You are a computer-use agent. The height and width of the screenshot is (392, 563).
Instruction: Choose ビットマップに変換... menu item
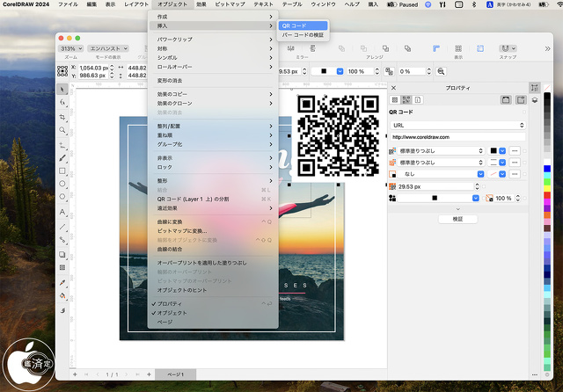pyautogui.click(x=213, y=231)
